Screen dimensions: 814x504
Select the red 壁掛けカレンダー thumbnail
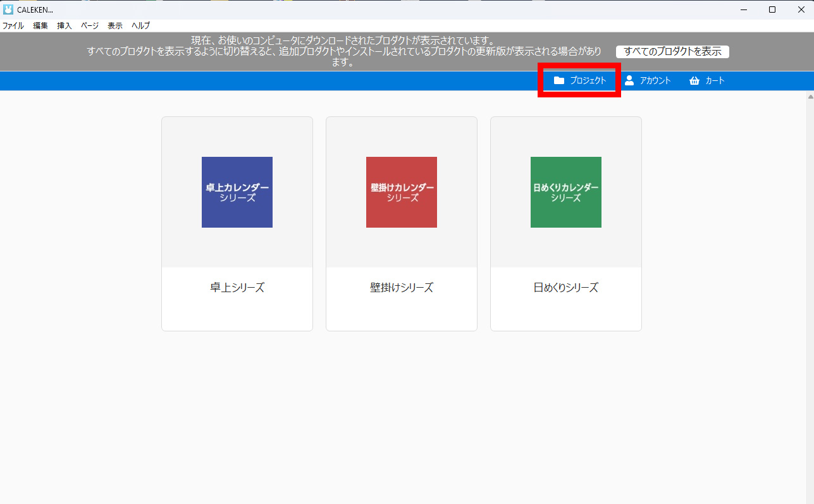(402, 192)
